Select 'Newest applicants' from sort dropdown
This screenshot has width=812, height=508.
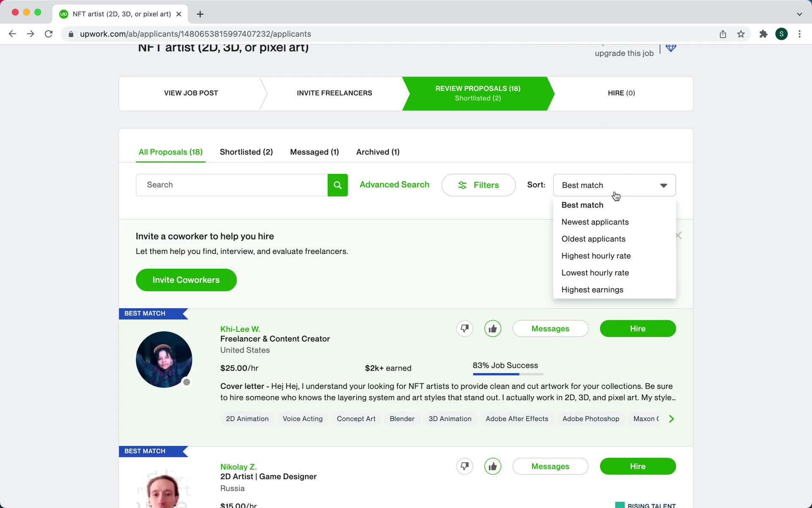pyautogui.click(x=595, y=222)
